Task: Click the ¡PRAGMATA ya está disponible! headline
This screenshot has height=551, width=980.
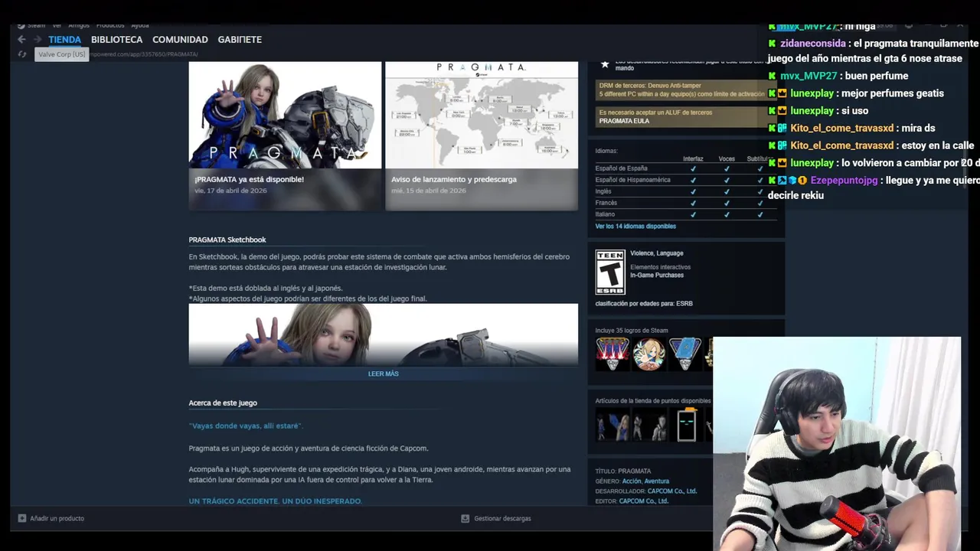Action: click(249, 179)
